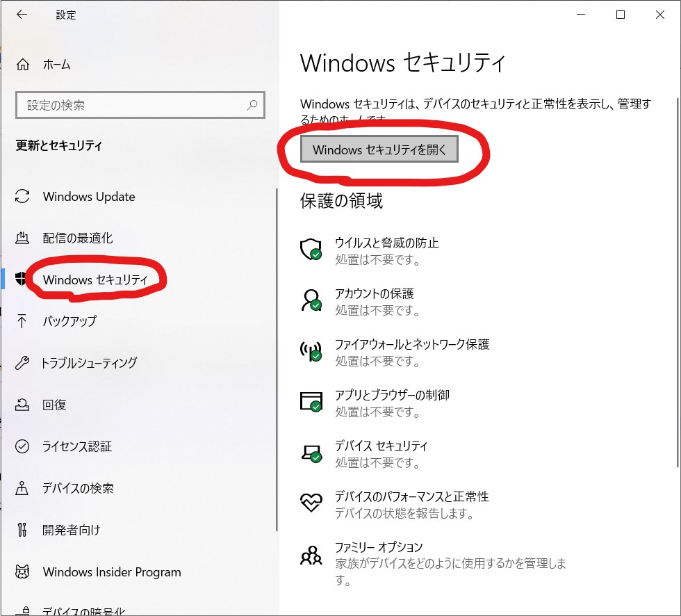
Task: Click the Windows セキュリティ page title
Action: pos(403,63)
